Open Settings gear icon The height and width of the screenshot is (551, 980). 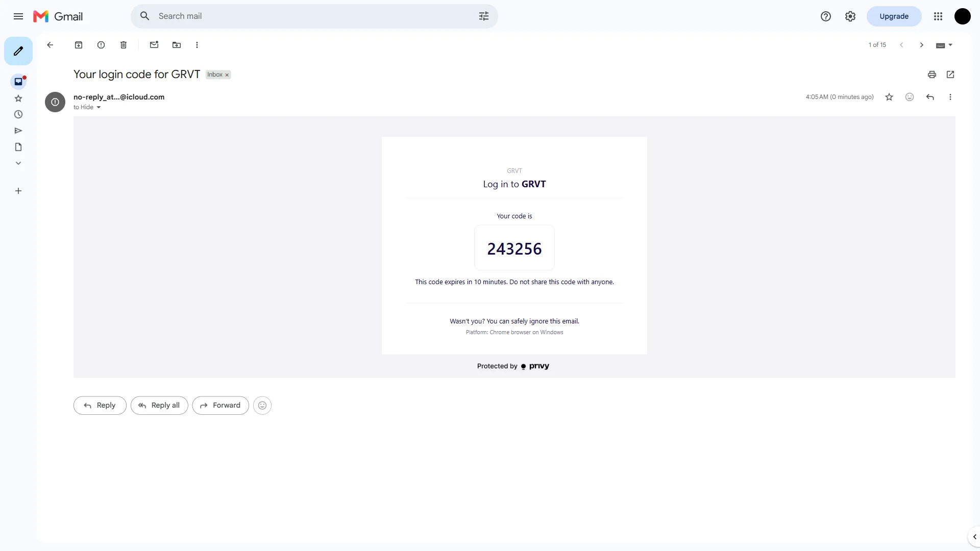click(x=850, y=16)
